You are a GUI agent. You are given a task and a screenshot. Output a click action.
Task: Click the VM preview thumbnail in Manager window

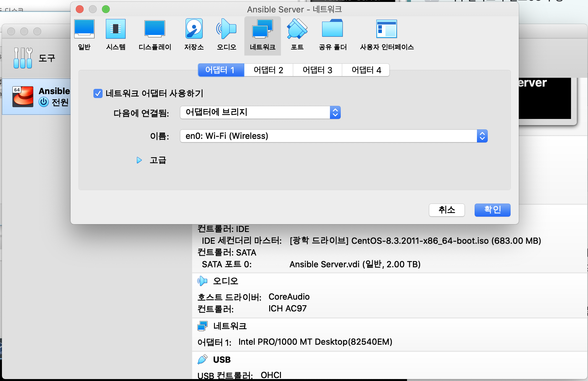point(545,98)
